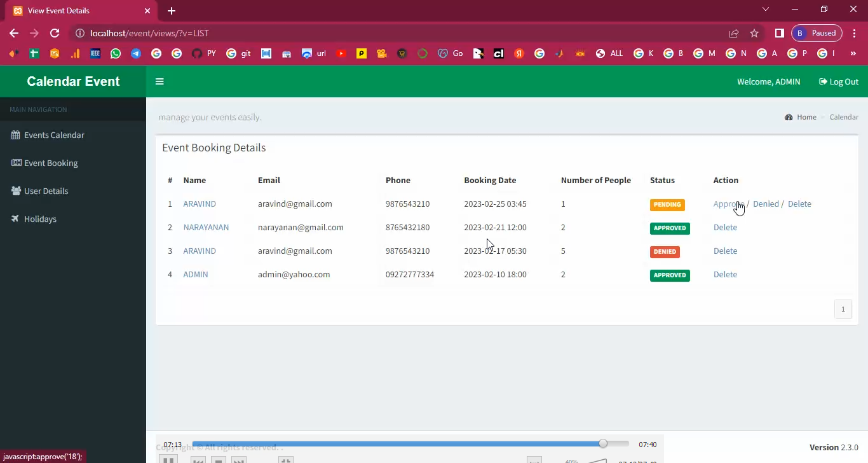Open Holidays section in sidebar
The image size is (868, 463).
click(40, 219)
